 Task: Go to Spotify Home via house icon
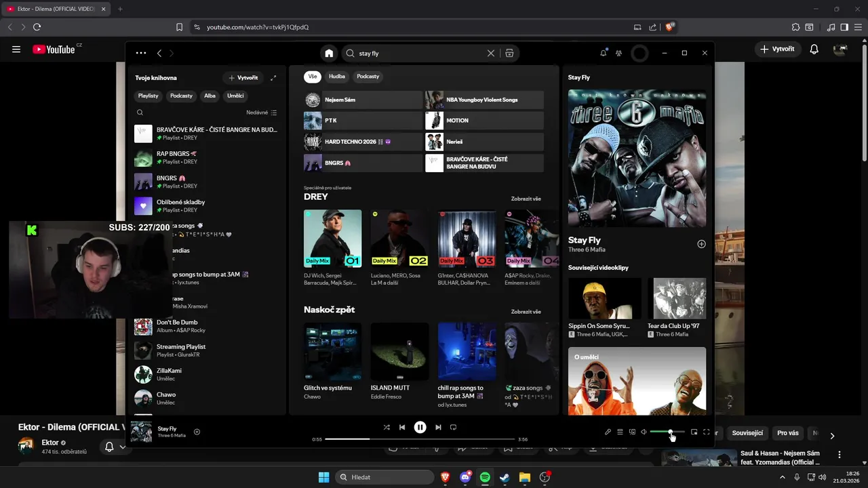click(329, 53)
